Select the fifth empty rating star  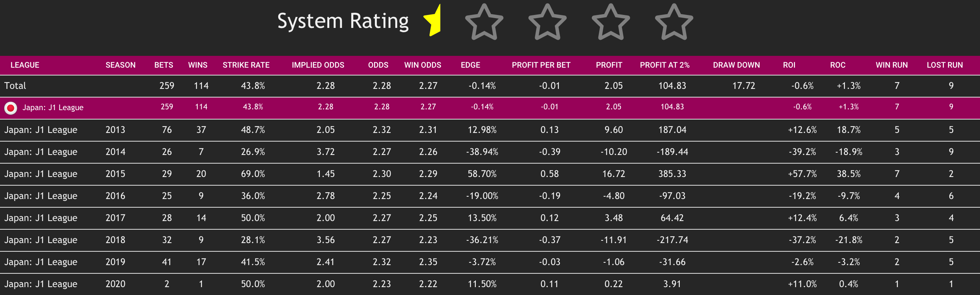pos(674,22)
